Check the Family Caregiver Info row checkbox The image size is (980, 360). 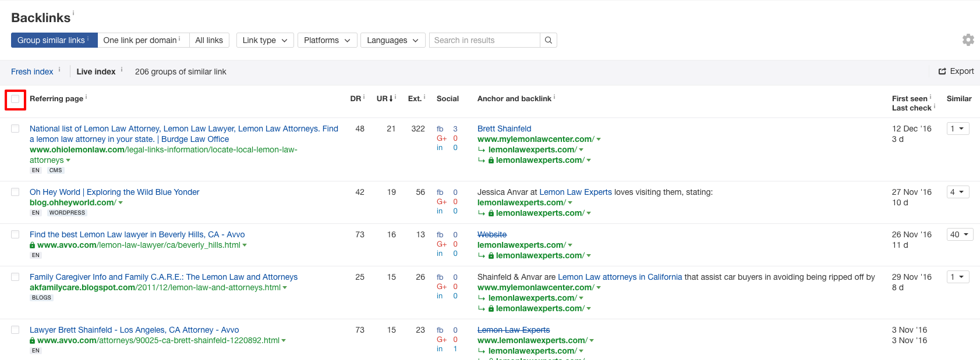(15, 277)
